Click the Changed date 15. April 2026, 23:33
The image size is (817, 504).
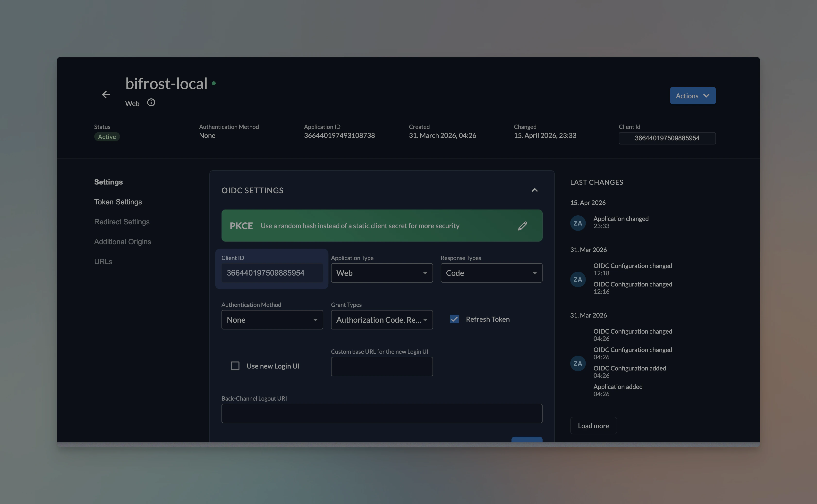(x=545, y=135)
